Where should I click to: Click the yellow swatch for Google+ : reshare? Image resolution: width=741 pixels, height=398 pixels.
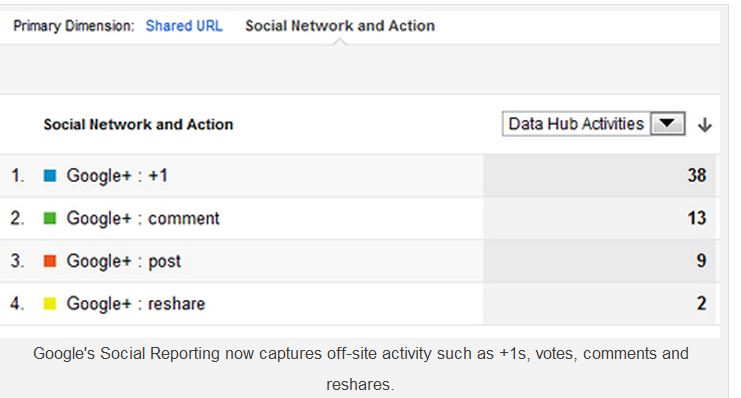(50, 303)
